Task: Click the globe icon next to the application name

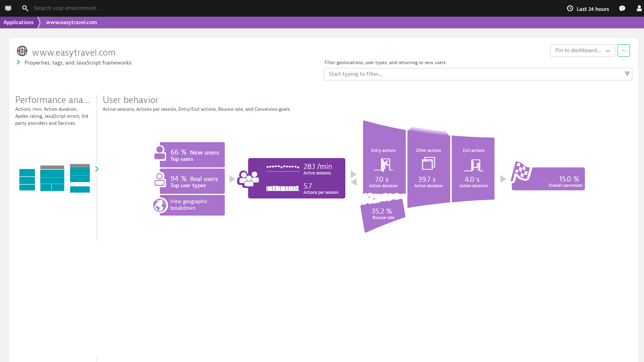Action: [x=22, y=51]
